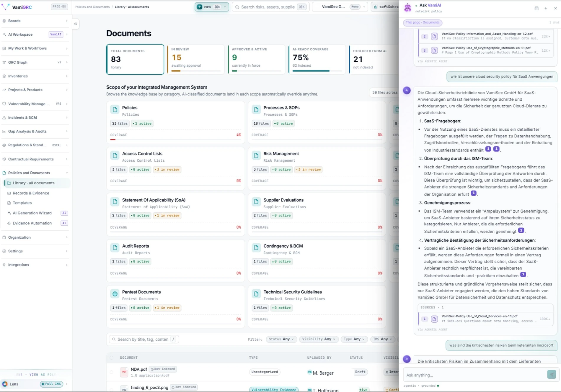
Task: Click the Technical Security Guidelines category icon
Action: pos(256,294)
